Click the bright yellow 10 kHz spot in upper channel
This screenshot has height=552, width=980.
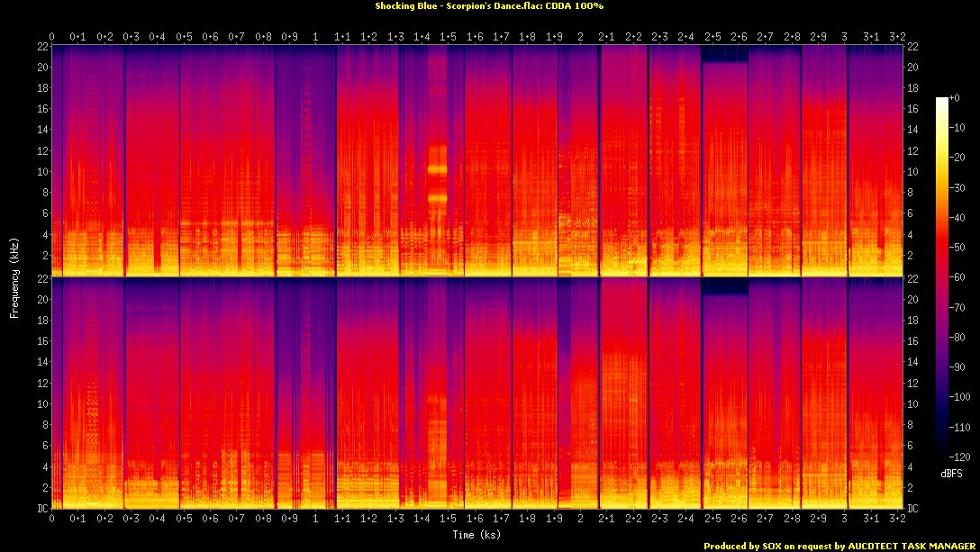(438, 168)
